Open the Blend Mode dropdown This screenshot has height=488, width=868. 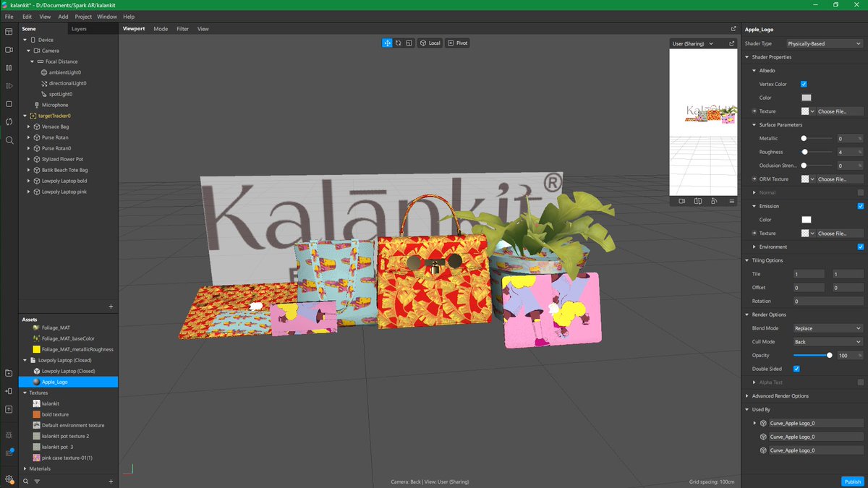pos(827,328)
